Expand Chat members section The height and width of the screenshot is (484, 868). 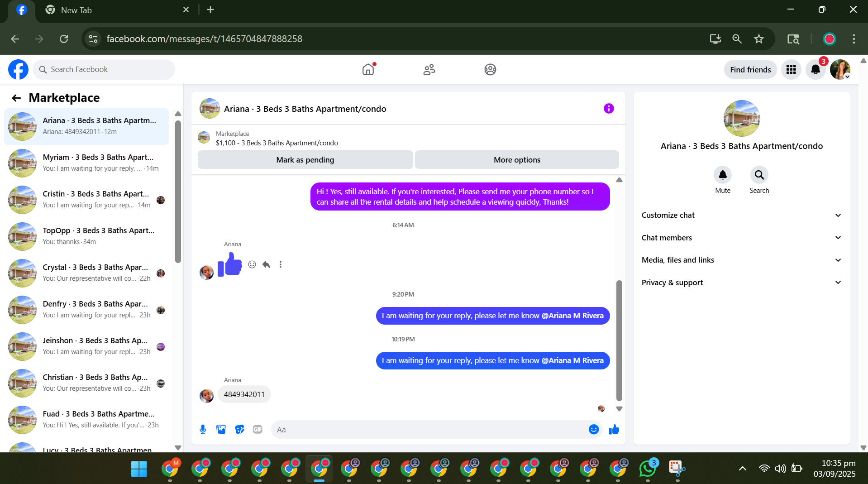[x=741, y=238]
